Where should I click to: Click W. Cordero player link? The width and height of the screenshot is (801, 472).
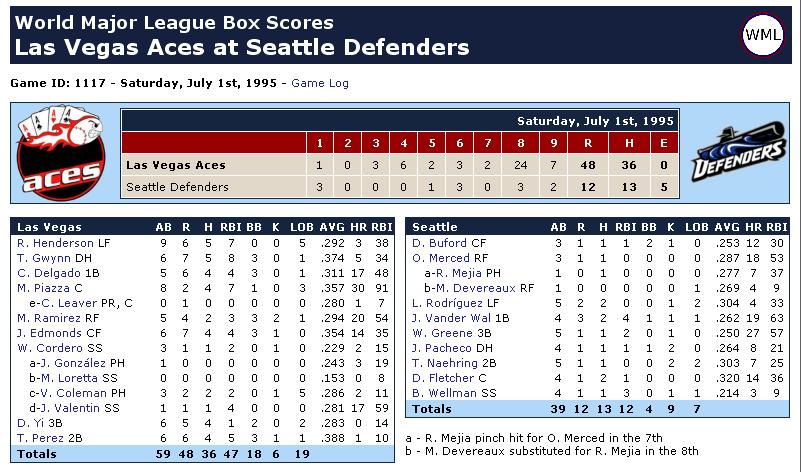51,348
